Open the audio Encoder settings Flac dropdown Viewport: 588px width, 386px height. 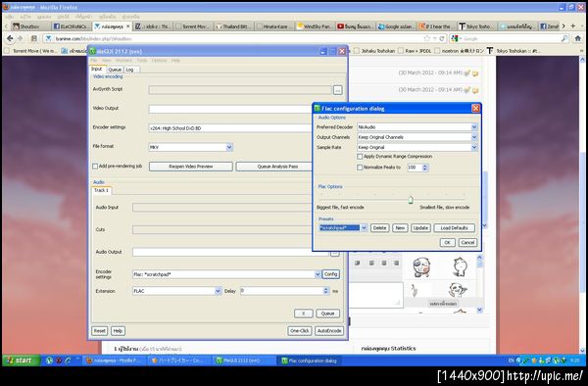point(318,274)
